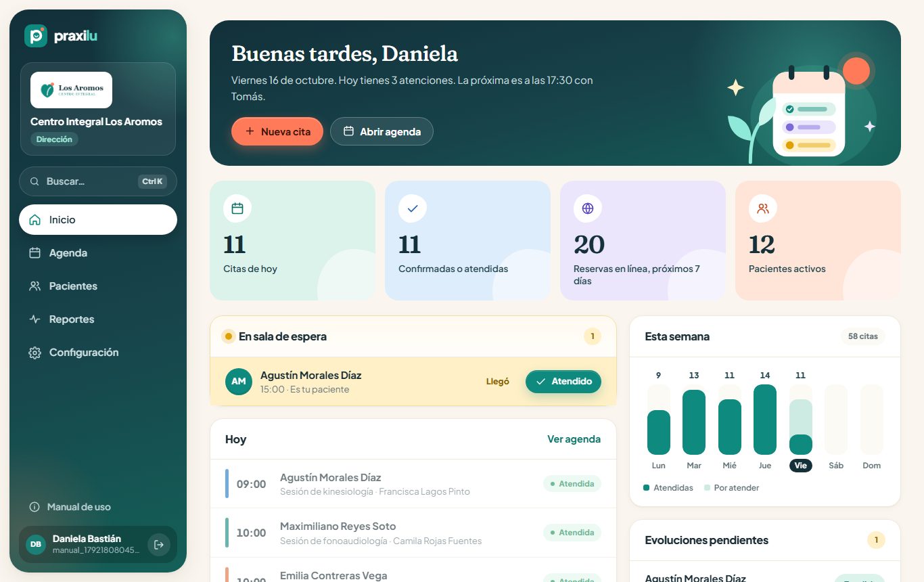Create a new appointment with Nueva cita

(277, 131)
